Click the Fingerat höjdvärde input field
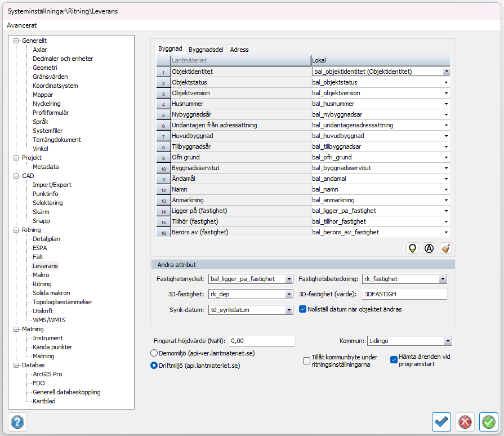The width and height of the screenshot is (504, 436). coord(262,341)
